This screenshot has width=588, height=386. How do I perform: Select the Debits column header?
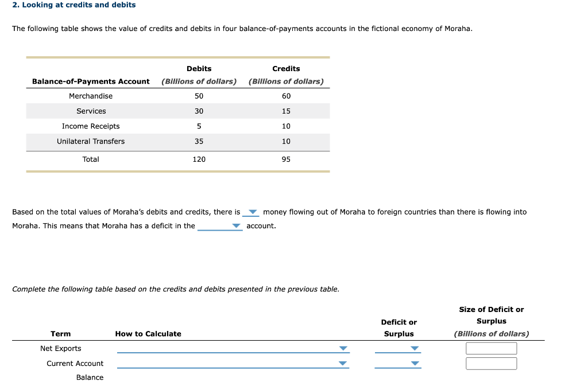[x=199, y=68]
